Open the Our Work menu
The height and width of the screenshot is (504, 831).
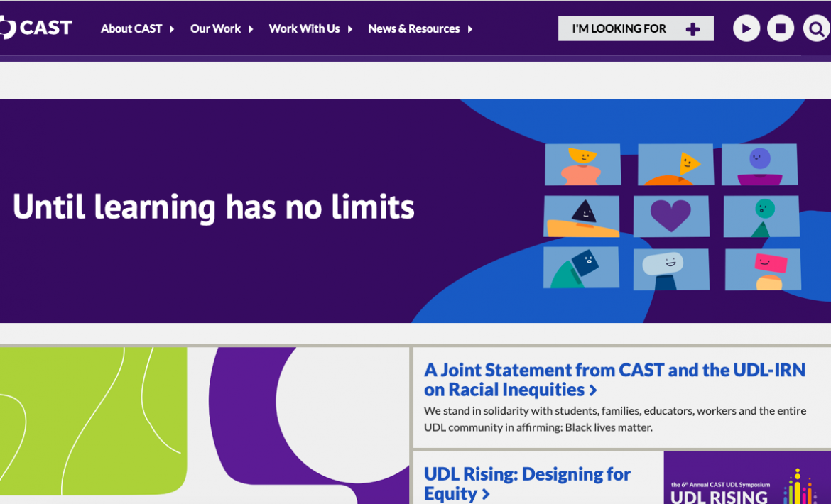coord(215,28)
